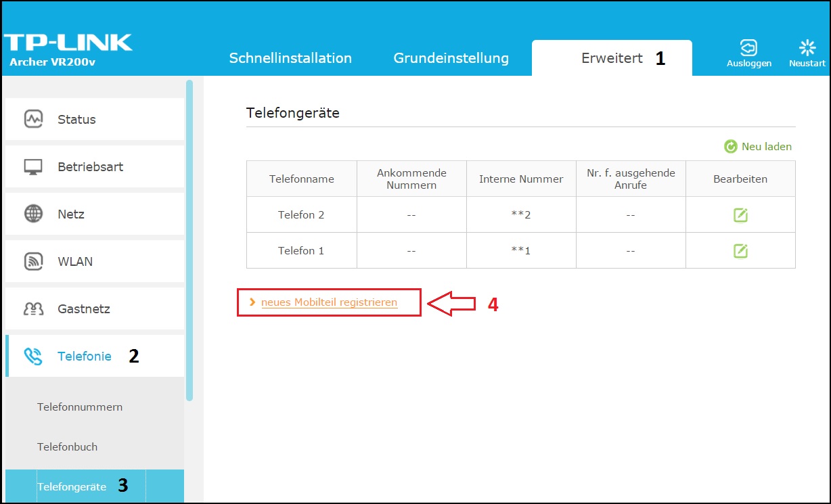Viewport: 831px width, 504px height.
Task: Select Telefongeräte in the sidebar
Action: point(71,486)
